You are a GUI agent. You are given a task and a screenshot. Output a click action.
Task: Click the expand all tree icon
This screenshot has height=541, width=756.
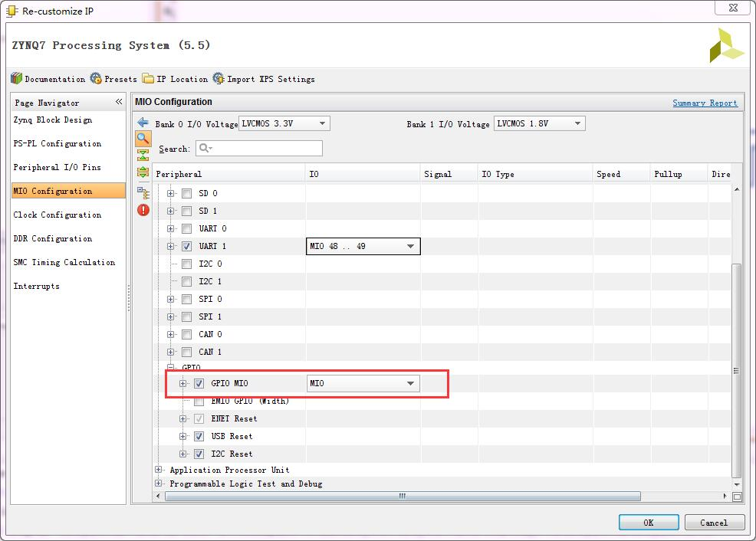pyautogui.click(x=143, y=172)
